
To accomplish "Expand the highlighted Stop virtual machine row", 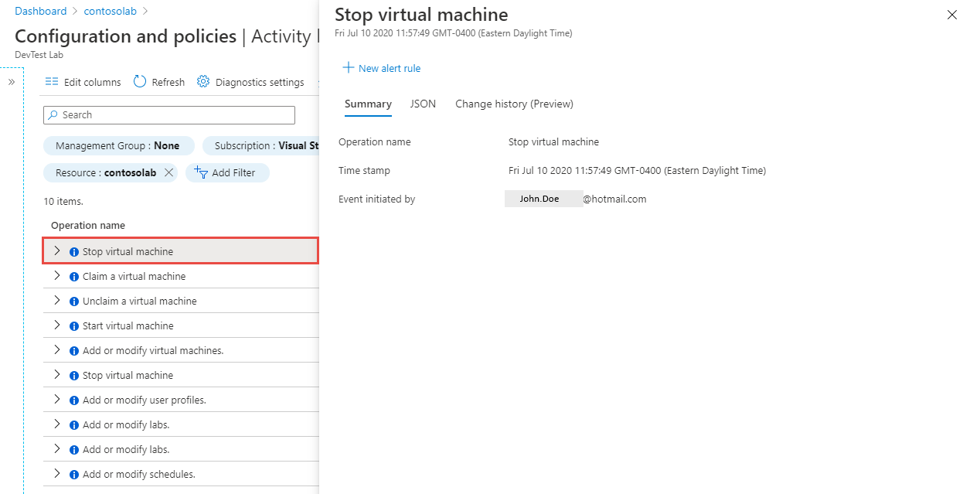I will 56,250.
